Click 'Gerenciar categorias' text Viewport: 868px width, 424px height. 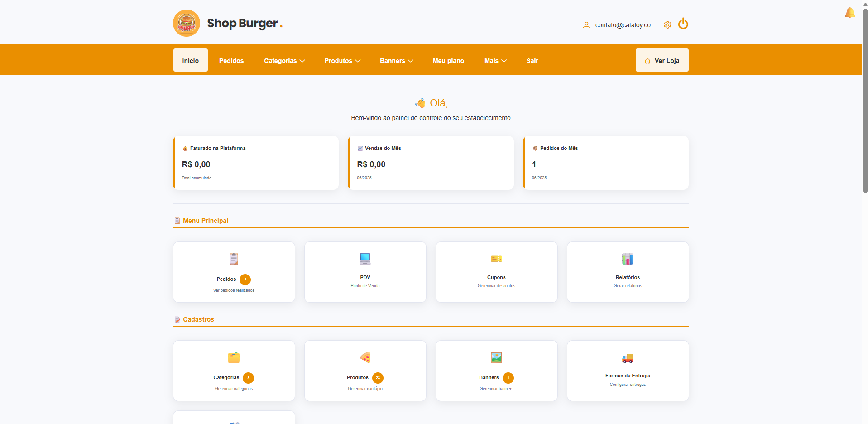click(x=234, y=389)
